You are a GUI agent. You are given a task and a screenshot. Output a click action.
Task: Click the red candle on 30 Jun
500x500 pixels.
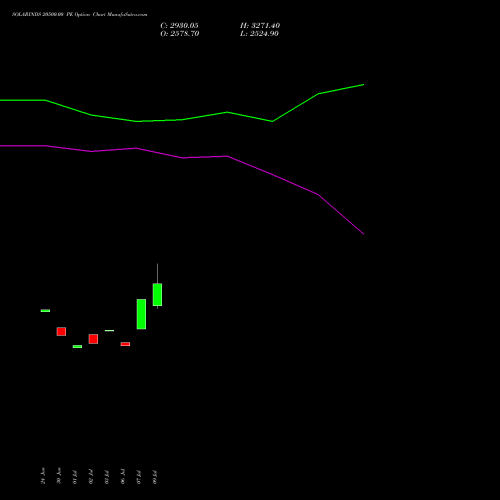point(61,331)
